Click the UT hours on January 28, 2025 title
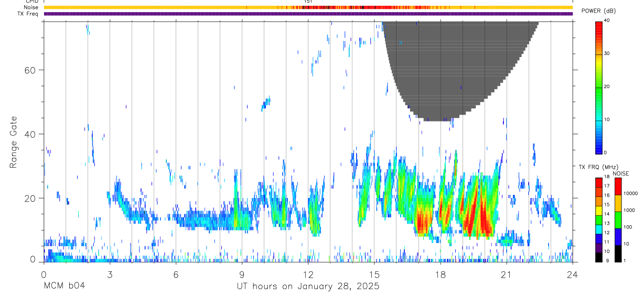The image size is (644, 297). 307,287
